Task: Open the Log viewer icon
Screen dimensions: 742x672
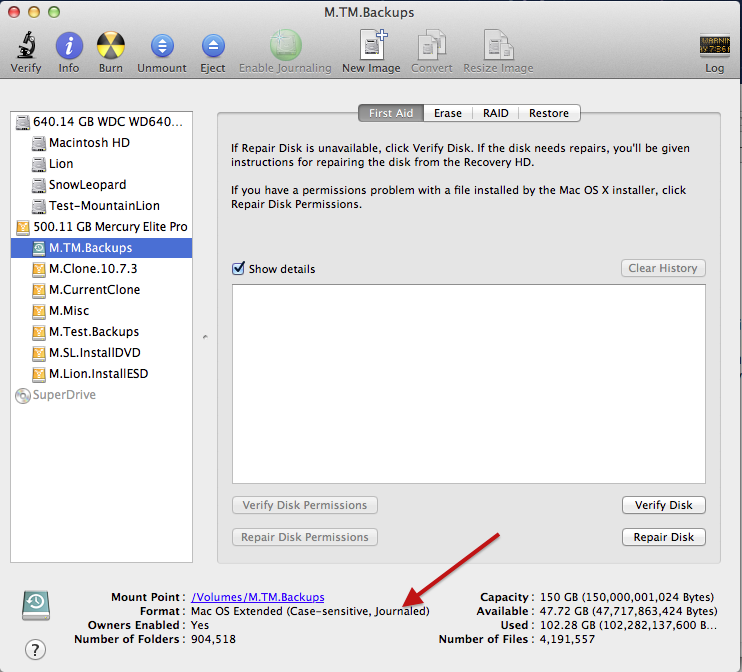Action: 715,46
